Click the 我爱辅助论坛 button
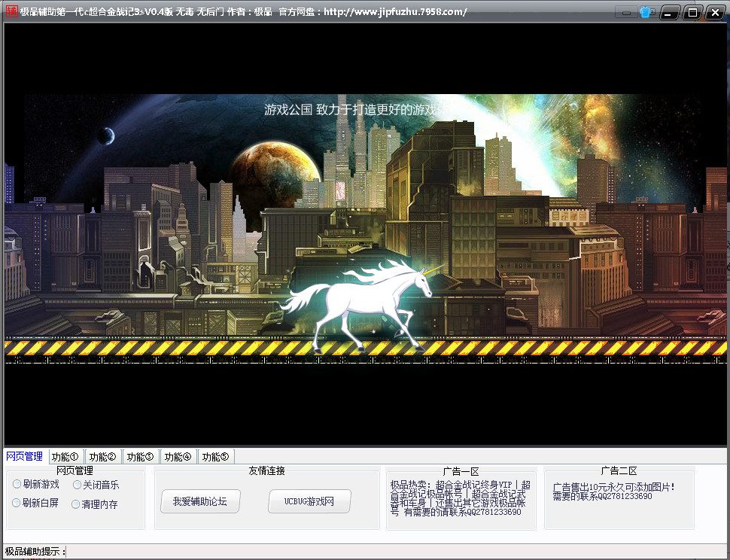This screenshot has width=730, height=560. coord(199,501)
